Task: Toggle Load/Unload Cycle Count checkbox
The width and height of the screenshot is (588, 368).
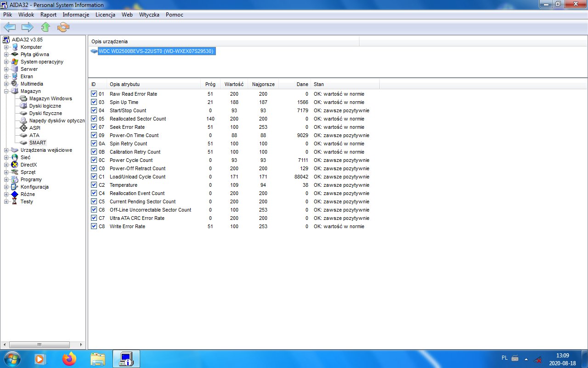Action: [x=94, y=177]
